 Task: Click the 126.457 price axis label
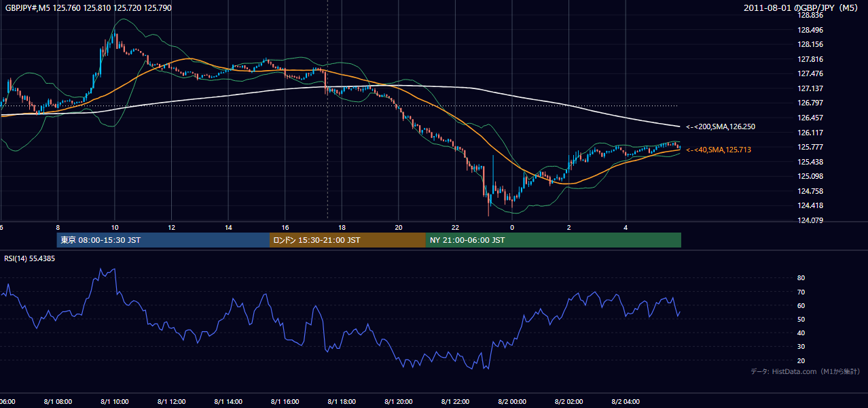coord(810,118)
